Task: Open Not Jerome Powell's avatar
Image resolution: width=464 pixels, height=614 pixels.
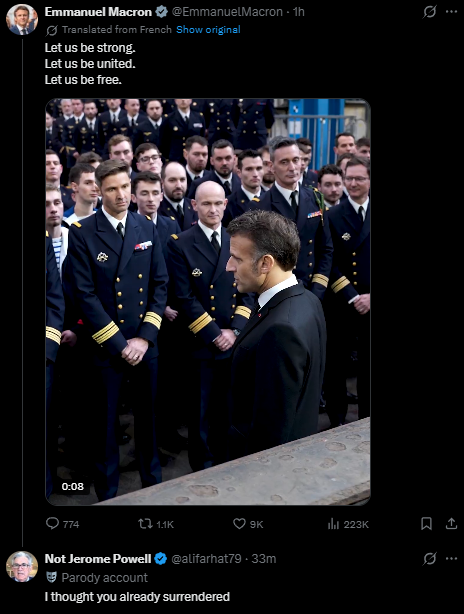Action: click(x=22, y=567)
